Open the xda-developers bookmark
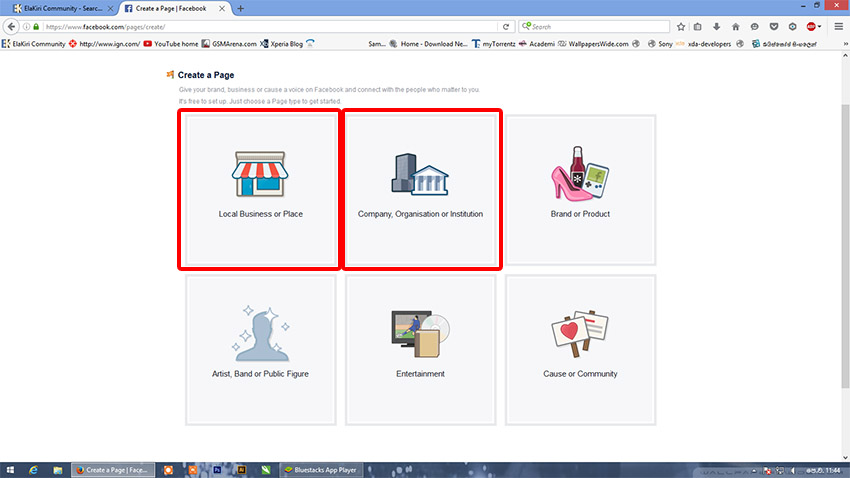This screenshot has height=478, width=850. coord(704,44)
